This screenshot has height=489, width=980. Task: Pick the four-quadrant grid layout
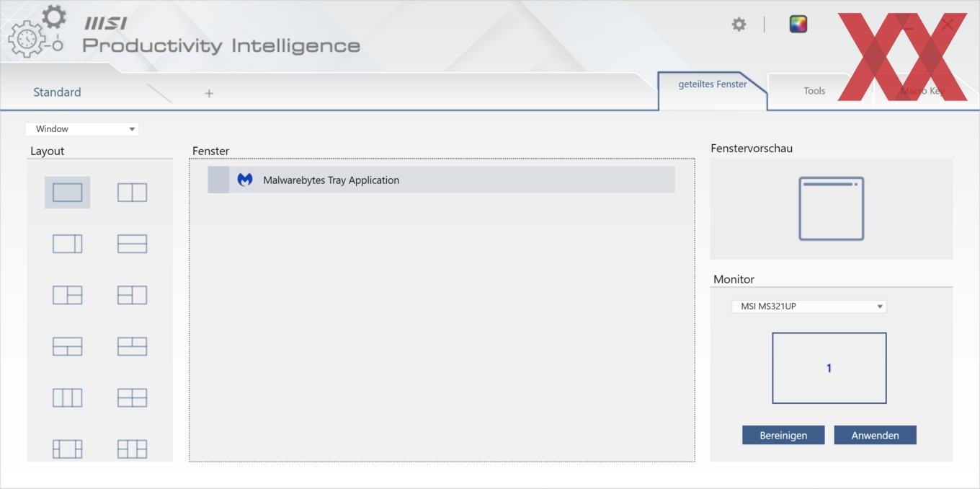pos(132,397)
